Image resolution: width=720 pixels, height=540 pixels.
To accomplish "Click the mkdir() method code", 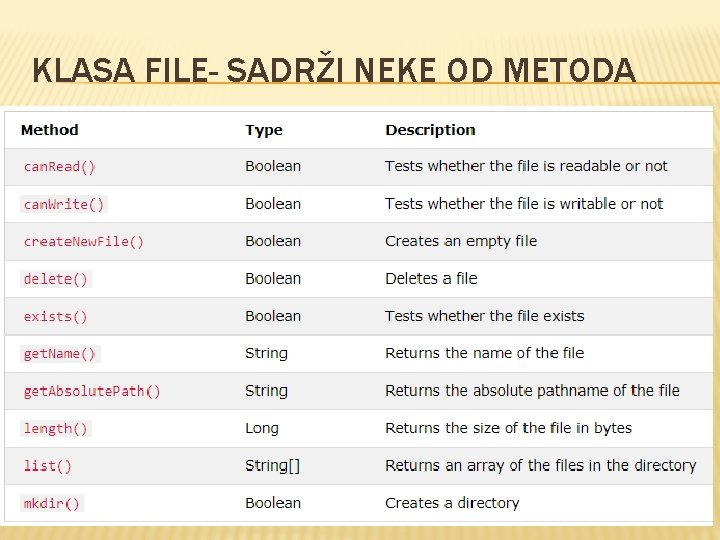I will click(x=52, y=503).
